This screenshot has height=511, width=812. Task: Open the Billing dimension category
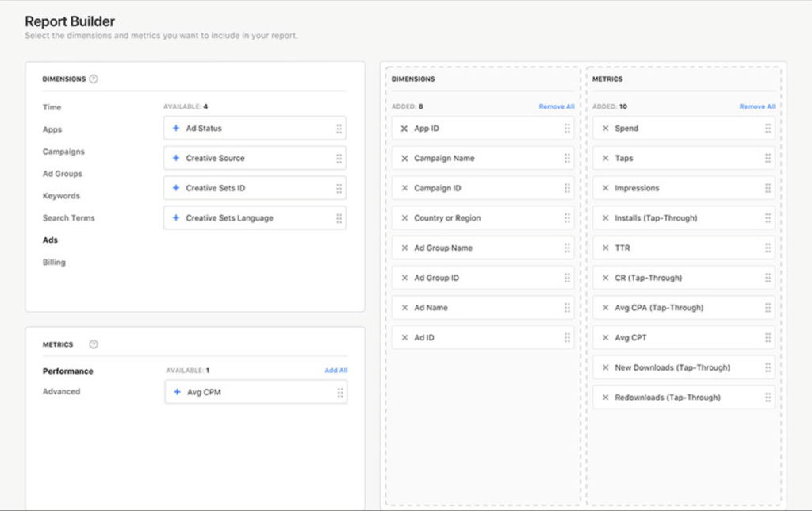click(x=55, y=262)
